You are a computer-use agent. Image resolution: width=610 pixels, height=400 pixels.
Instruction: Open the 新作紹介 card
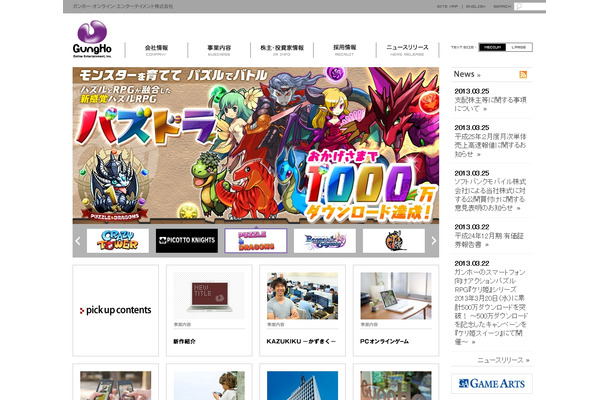(x=209, y=311)
